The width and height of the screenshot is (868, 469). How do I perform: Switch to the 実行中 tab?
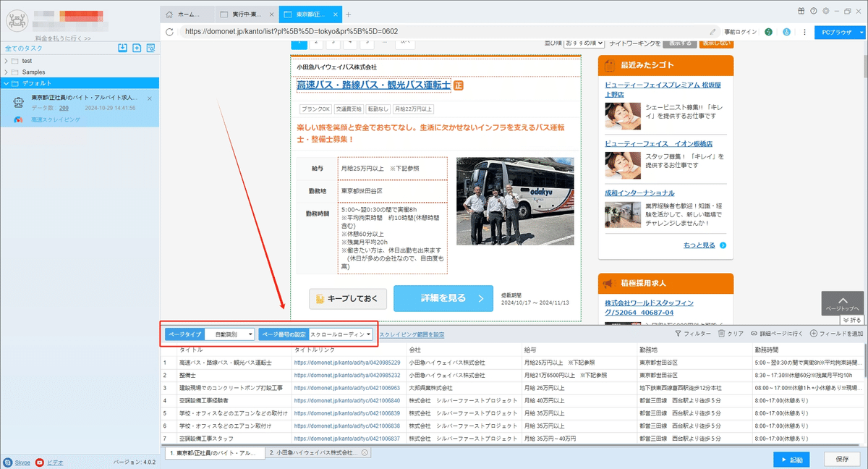point(247,14)
